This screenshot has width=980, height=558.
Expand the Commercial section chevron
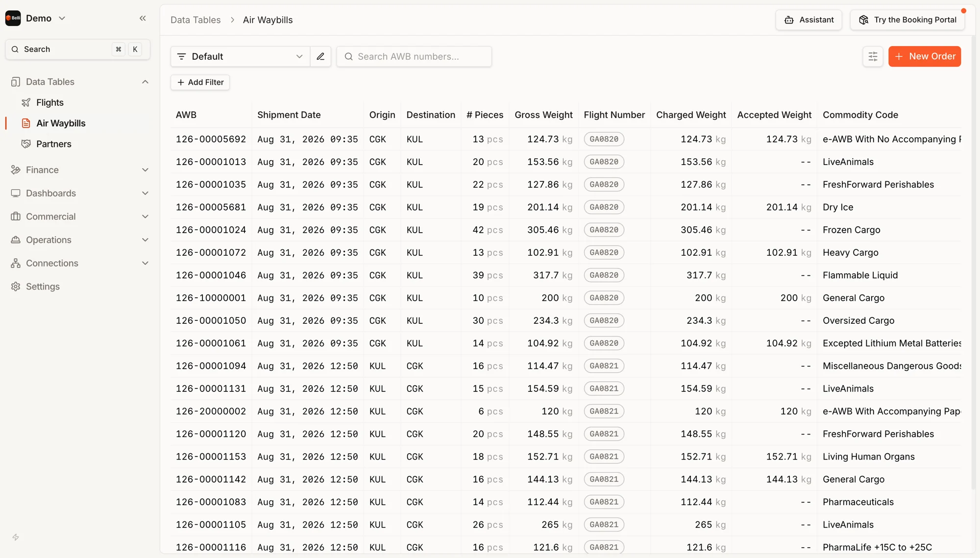[x=145, y=217]
